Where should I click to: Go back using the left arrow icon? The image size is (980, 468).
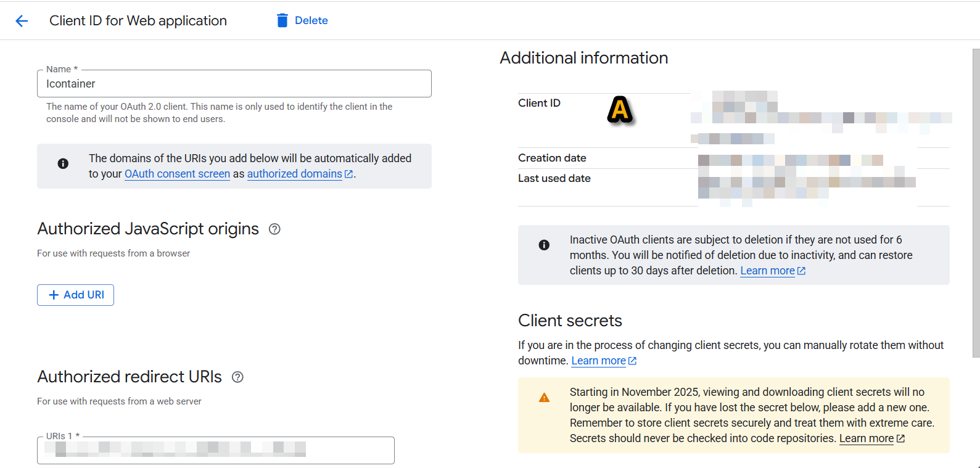pyautogui.click(x=22, y=21)
